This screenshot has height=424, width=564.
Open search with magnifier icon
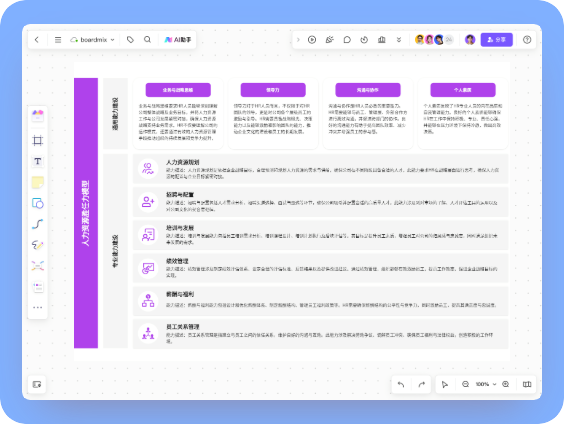[147, 40]
